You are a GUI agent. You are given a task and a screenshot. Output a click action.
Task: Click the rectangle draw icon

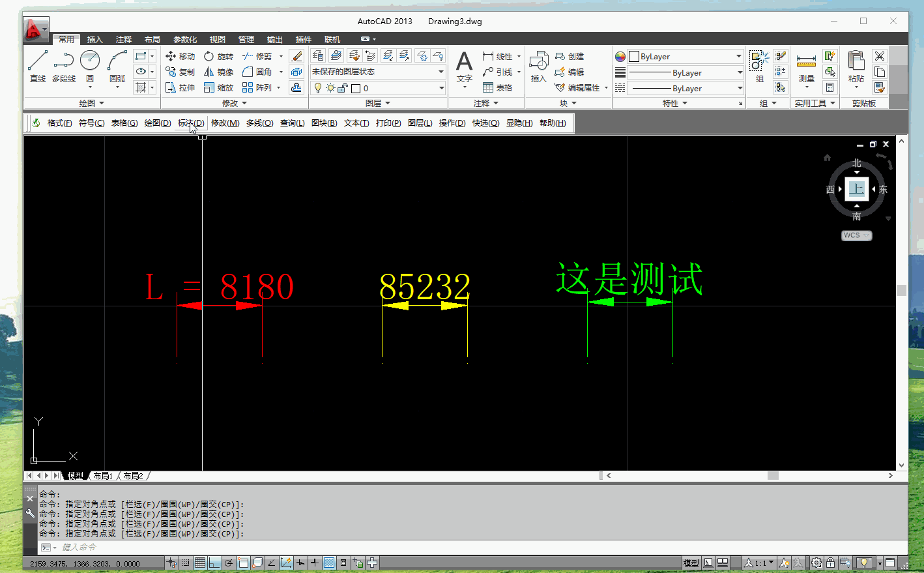[141, 56]
